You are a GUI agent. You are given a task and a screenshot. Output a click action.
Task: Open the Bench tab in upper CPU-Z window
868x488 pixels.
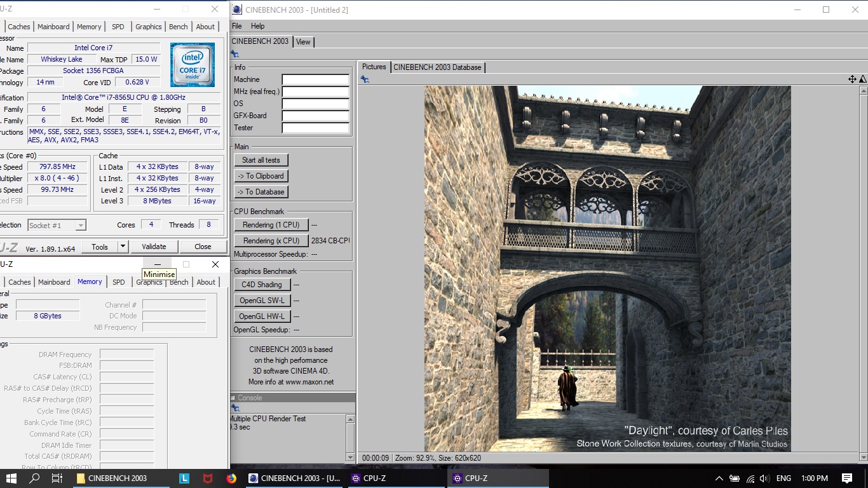179,27
